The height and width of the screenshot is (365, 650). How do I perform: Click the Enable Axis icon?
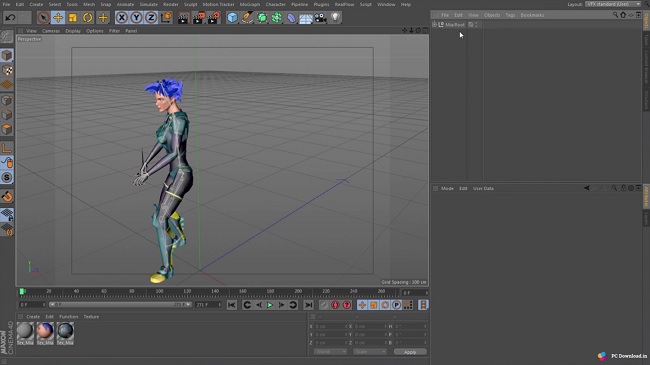coord(7,148)
